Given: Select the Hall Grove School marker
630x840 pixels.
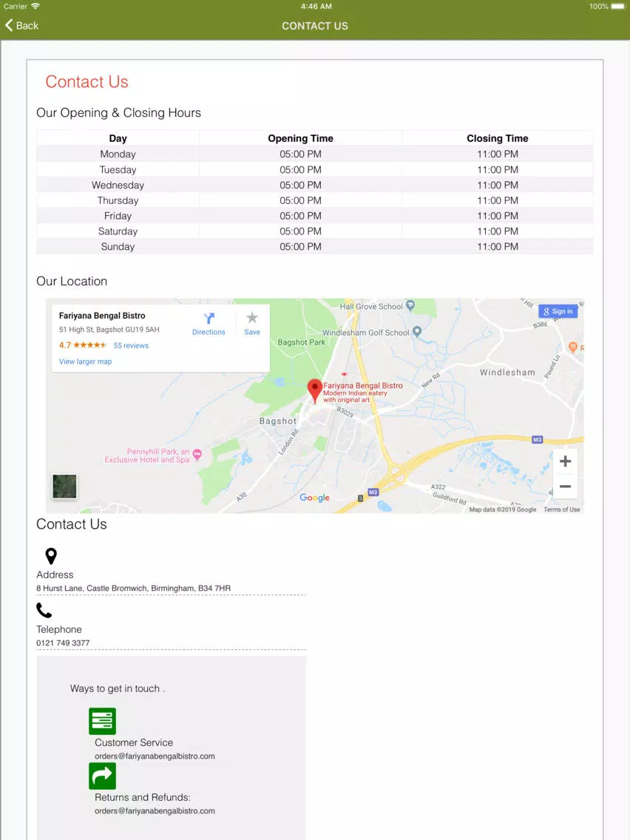Looking at the screenshot, I should pos(410,305).
